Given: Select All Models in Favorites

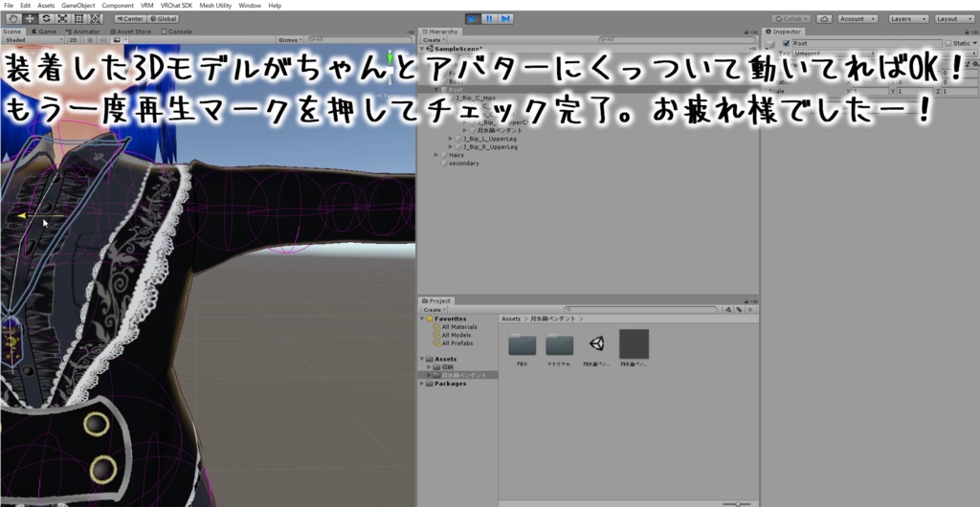Looking at the screenshot, I should tap(457, 335).
